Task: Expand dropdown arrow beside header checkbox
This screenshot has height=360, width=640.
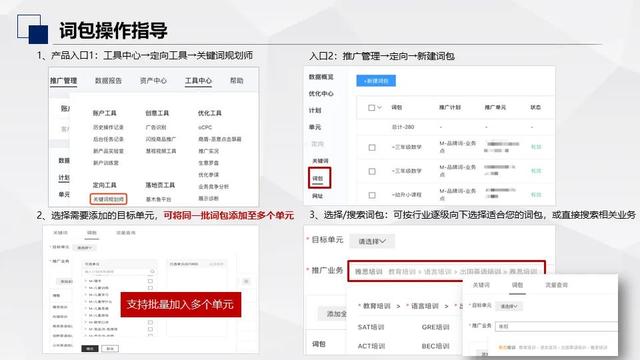Action: pyautogui.click(x=379, y=108)
